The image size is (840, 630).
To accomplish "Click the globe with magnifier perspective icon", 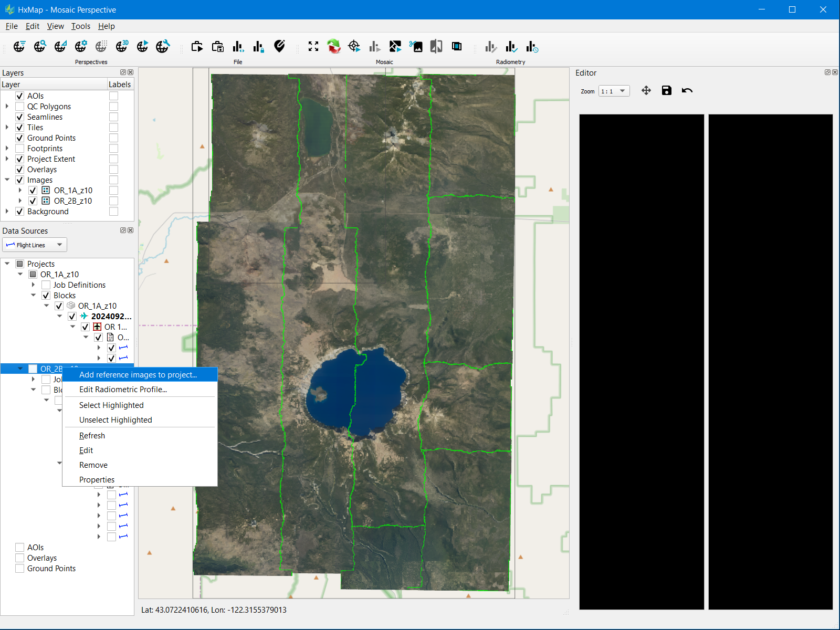I will [40, 47].
